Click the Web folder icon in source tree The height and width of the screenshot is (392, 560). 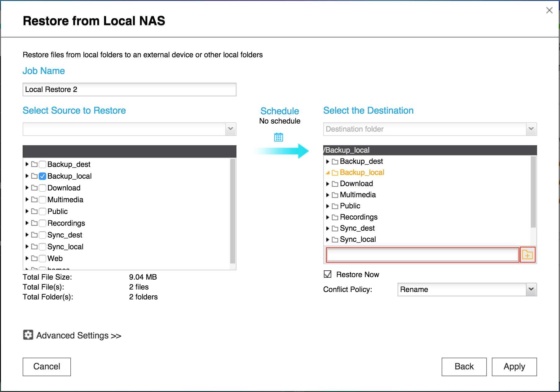point(35,258)
